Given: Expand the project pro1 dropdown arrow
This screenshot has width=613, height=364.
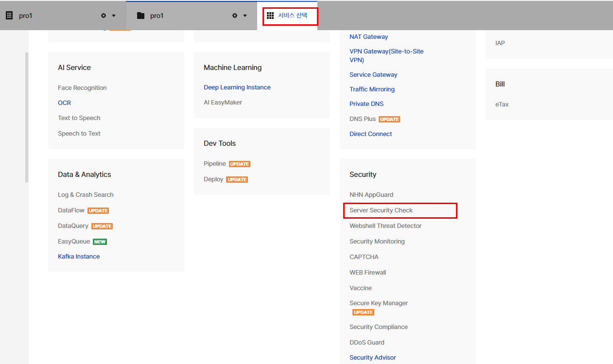Looking at the screenshot, I should pyautogui.click(x=245, y=16).
